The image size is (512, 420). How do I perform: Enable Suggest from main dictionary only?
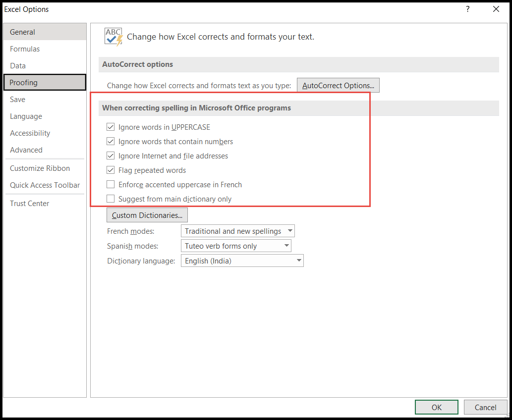(111, 199)
